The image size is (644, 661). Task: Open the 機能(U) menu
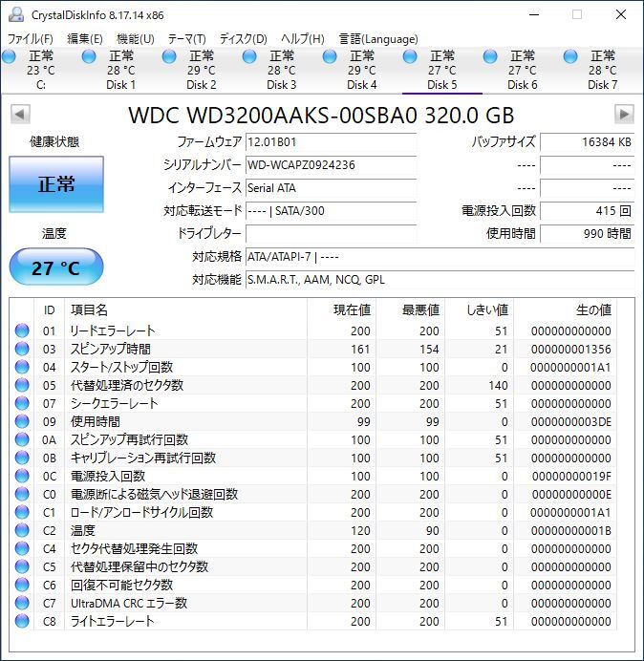click(136, 39)
